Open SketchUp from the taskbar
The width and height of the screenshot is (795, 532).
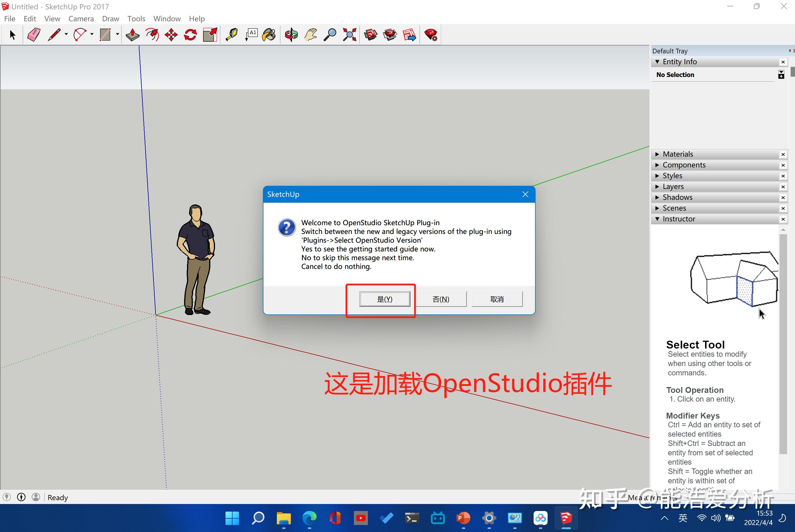[x=566, y=518]
